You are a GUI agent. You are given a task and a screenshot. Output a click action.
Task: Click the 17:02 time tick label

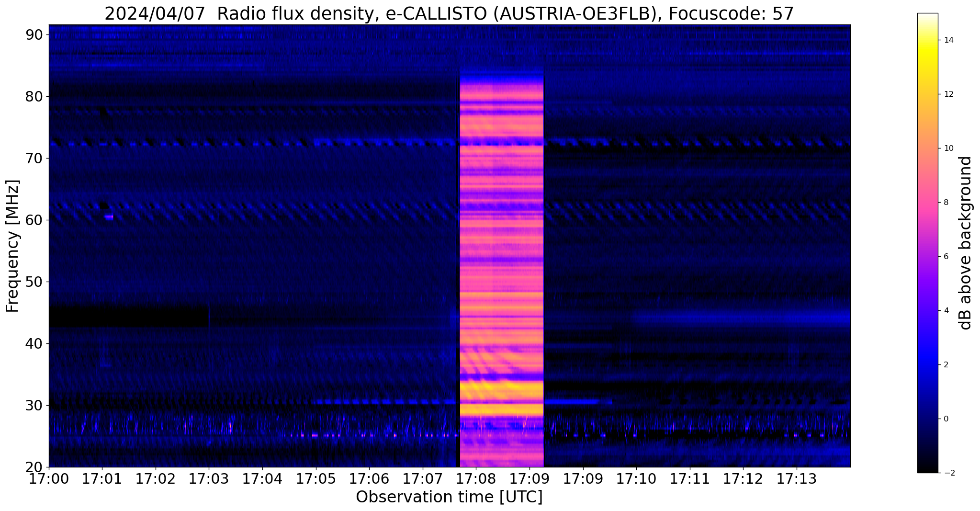[155, 479]
